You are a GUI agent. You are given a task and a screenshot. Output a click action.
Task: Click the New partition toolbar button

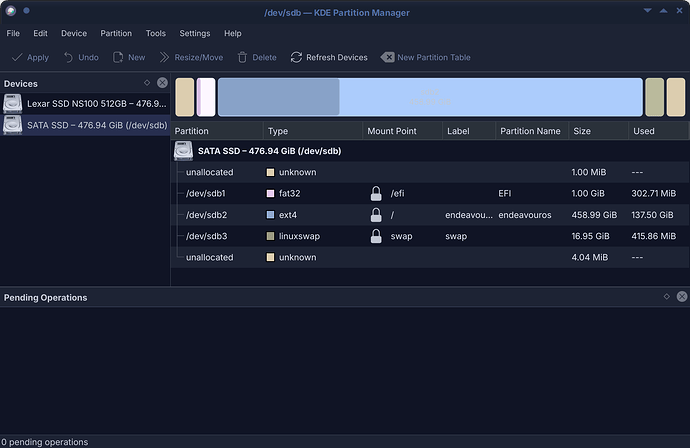click(129, 57)
